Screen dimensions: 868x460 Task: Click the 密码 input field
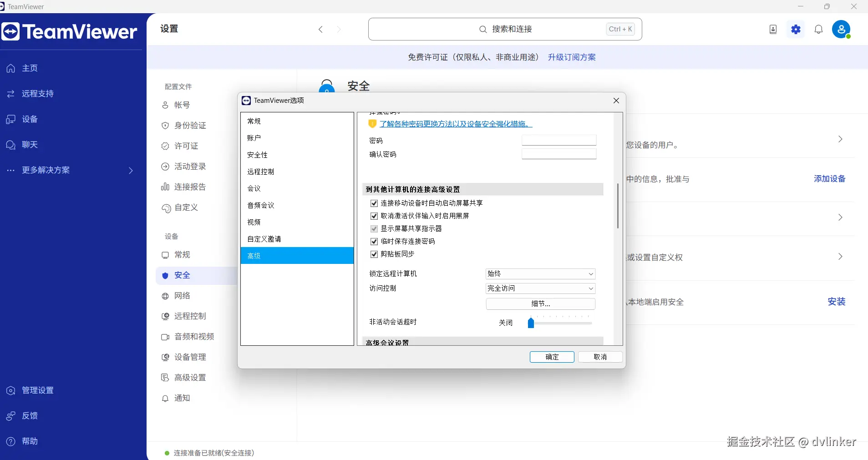click(x=559, y=140)
